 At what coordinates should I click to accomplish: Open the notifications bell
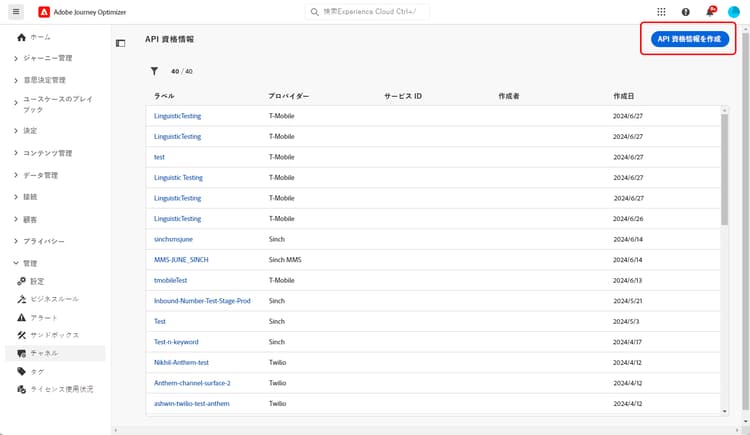coord(710,11)
